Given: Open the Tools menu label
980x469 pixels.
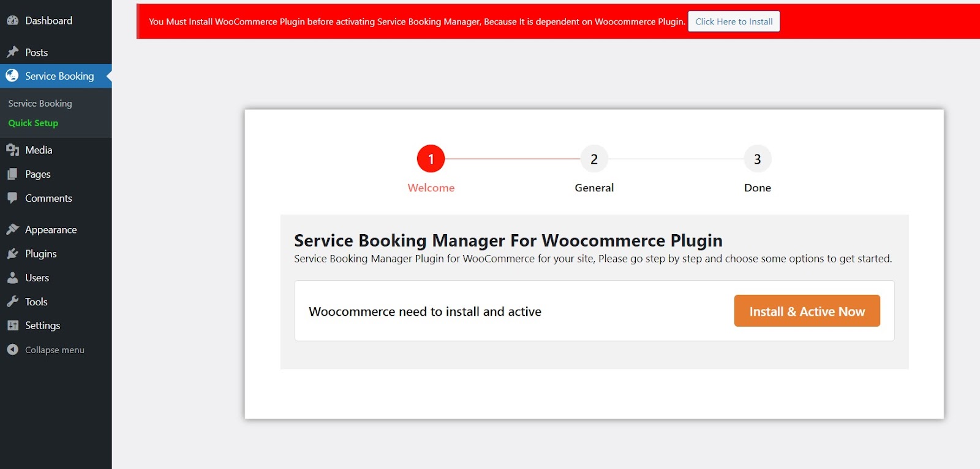Looking at the screenshot, I should [36, 302].
